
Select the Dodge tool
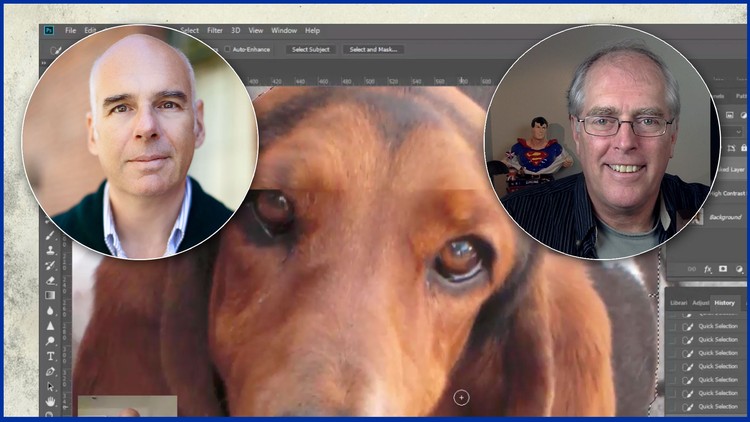(50, 341)
